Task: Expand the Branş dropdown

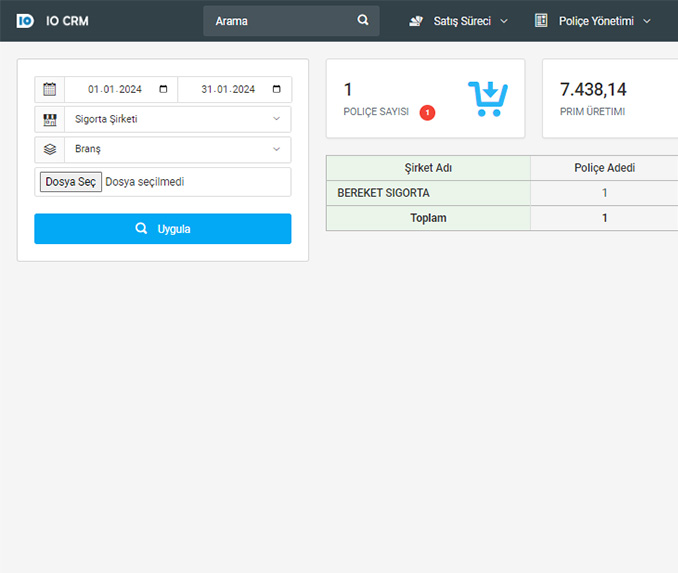Action: (x=177, y=149)
